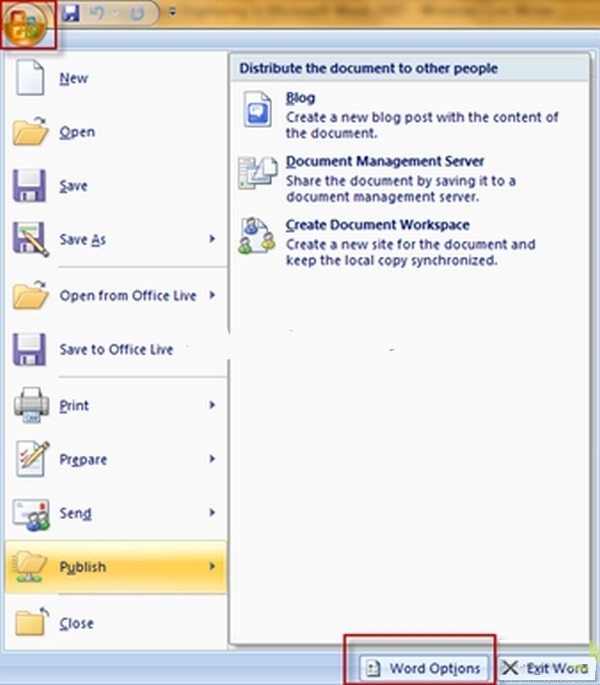
Task: Click the Send envelope icon
Action: (x=31, y=514)
